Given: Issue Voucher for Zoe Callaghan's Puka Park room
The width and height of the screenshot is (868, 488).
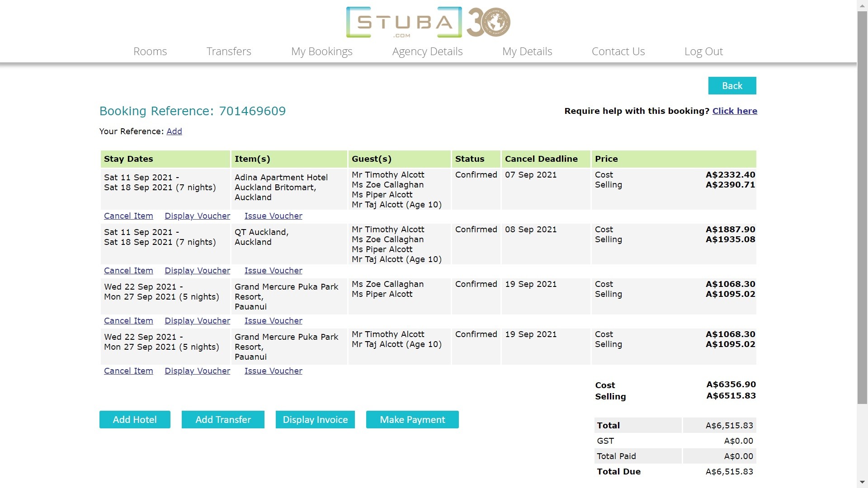Looking at the screenshot, I should pyautogui.click(x=273, y=321).
